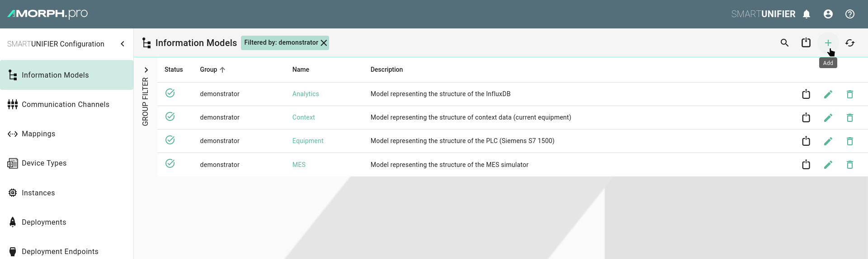The width and height of the screenshot is (868, 259).
Task: Select the Siemens S7 1500 description text
Action: coord(462,141)
